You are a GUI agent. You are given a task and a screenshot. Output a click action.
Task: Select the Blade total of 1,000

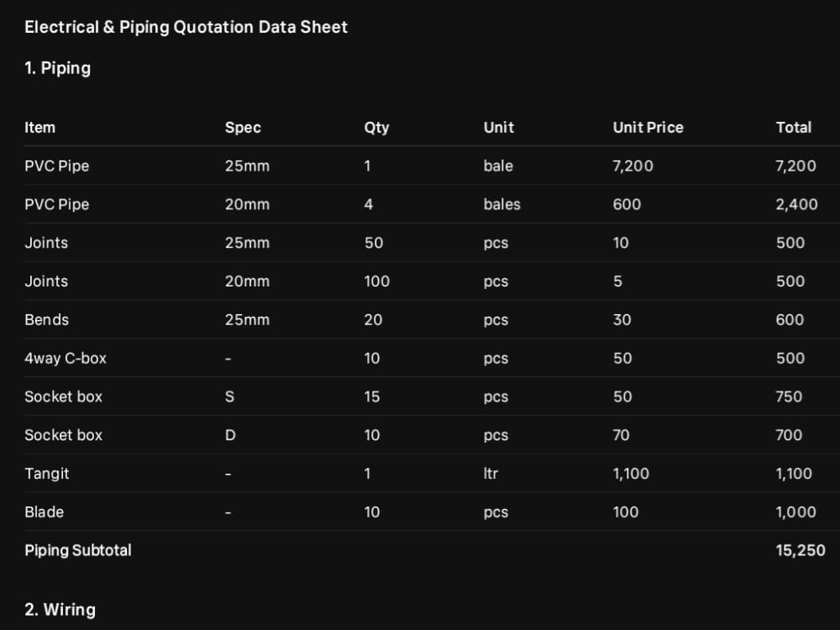point(796,512)
